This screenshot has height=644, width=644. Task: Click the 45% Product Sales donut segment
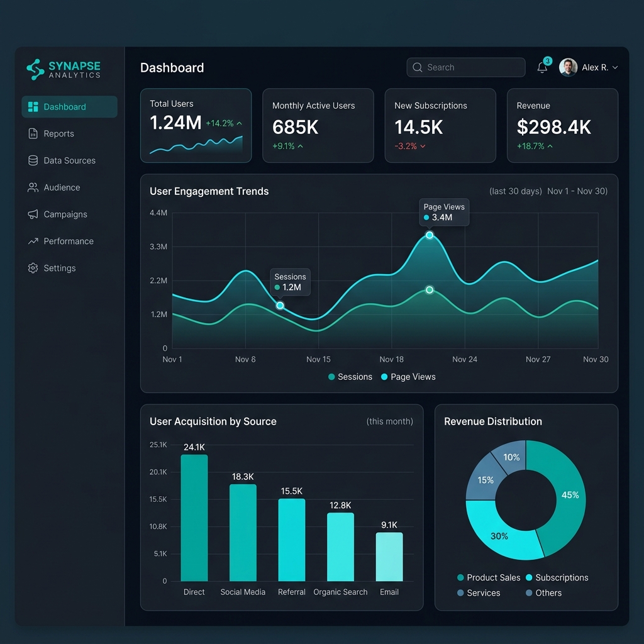[570, 495]
